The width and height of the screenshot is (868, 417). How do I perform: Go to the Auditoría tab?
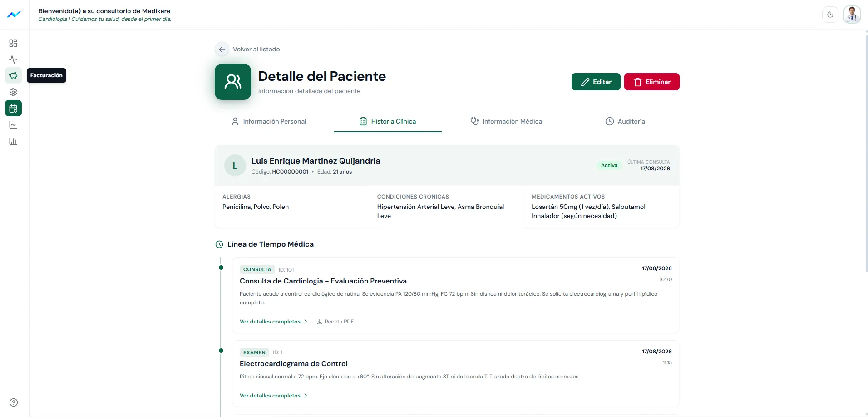[x=625, y=121]
